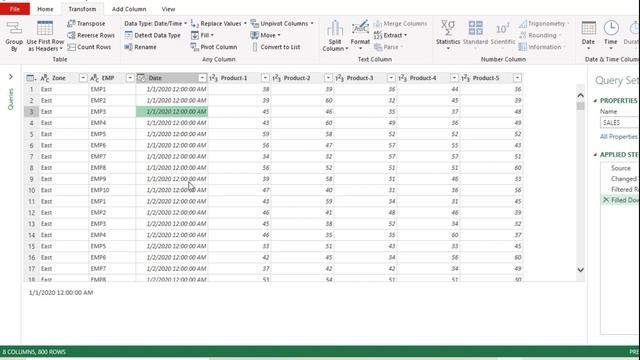The image size is (640, 360).
Task: Click the Parse button
Action: (387, 47)
